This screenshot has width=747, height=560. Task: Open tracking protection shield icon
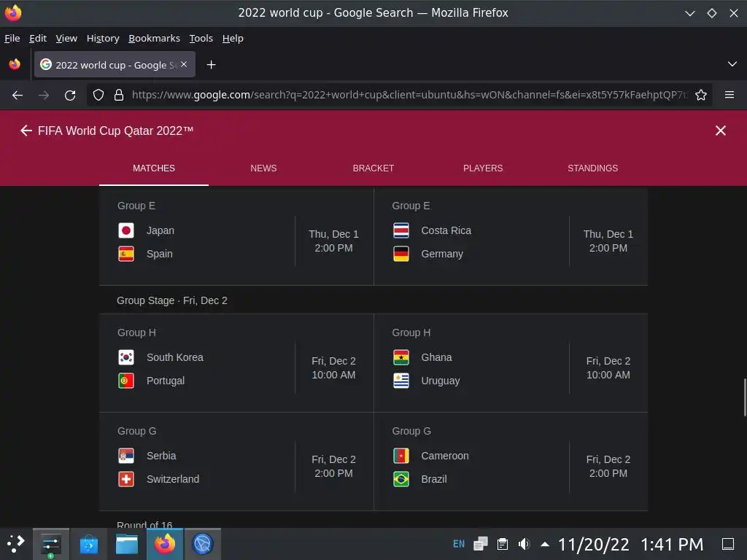[x=98, y=96]
